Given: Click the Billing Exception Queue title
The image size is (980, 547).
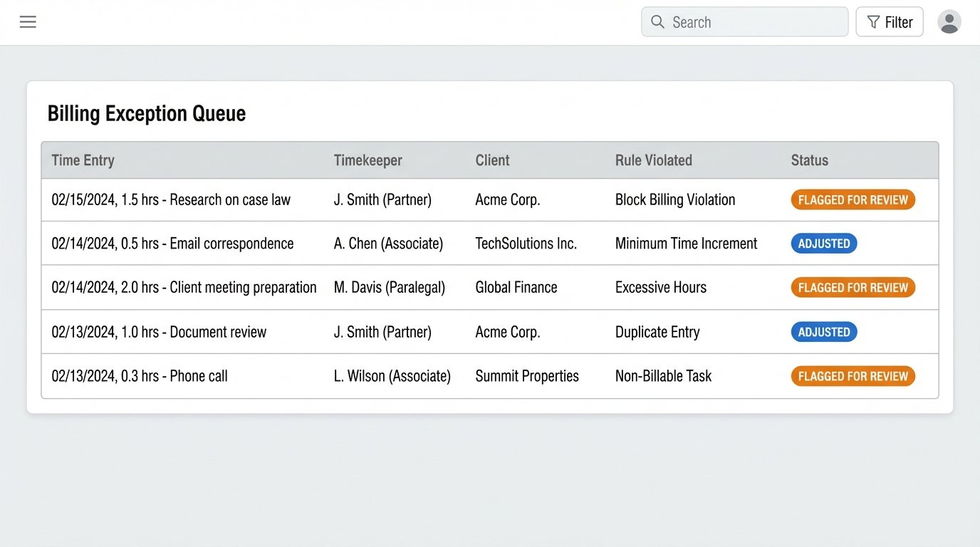Looking at the screenshot, I should tap(146, 113).
